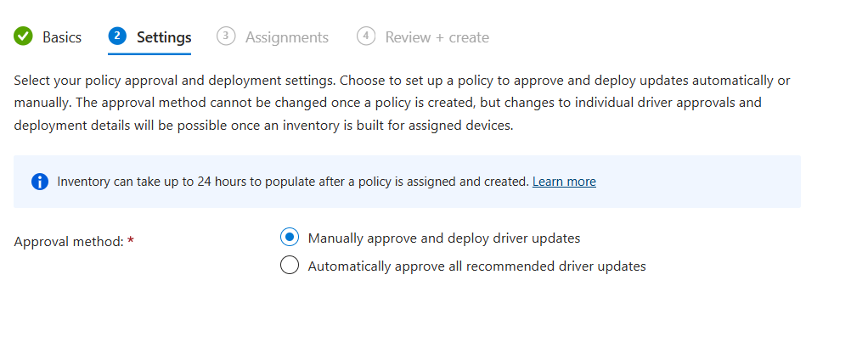The height and width of the screenshot is (342, 868).
Task: Click the red required asterisk
Action: pyautogui.click(x=131, y=241)
